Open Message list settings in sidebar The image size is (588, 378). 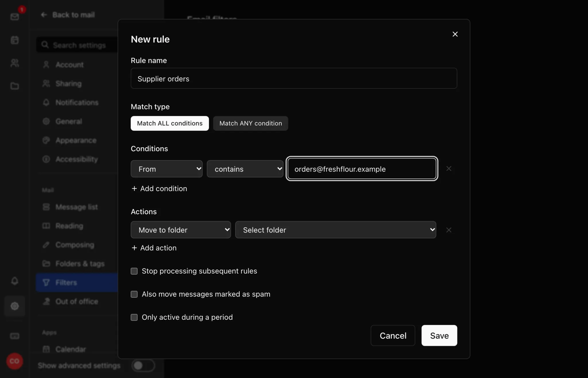point(76,207)
